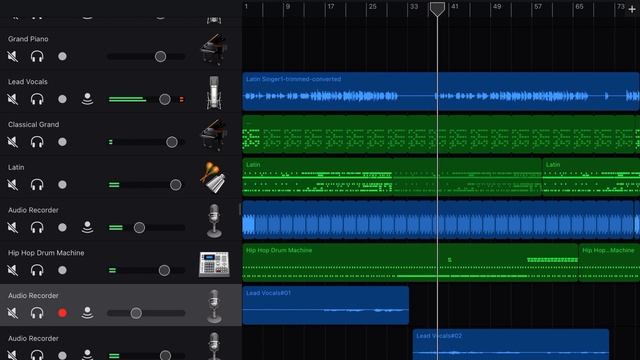Solo the Classical Grand track with headphones icon
Image resolution: width=640 pixels, height=360 pixels.
37,142
